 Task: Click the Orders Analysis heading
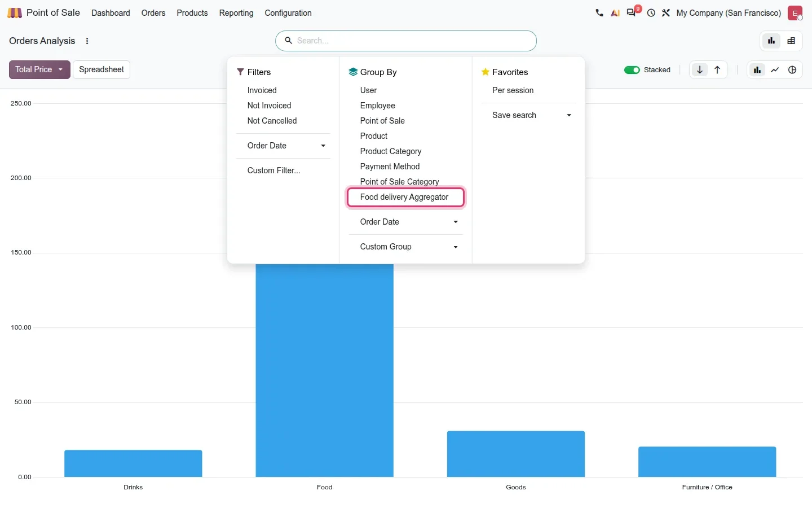tap(42, 41)
